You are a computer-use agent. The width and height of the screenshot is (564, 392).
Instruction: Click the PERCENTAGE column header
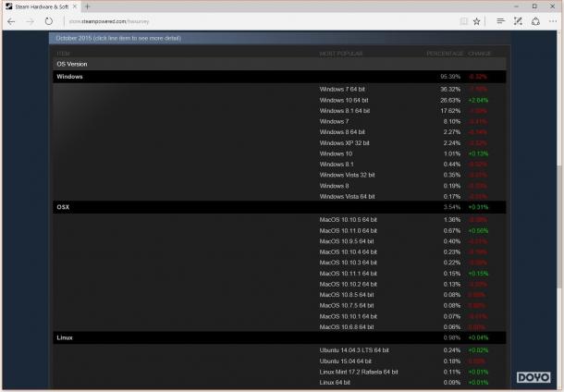coord(445,54)
